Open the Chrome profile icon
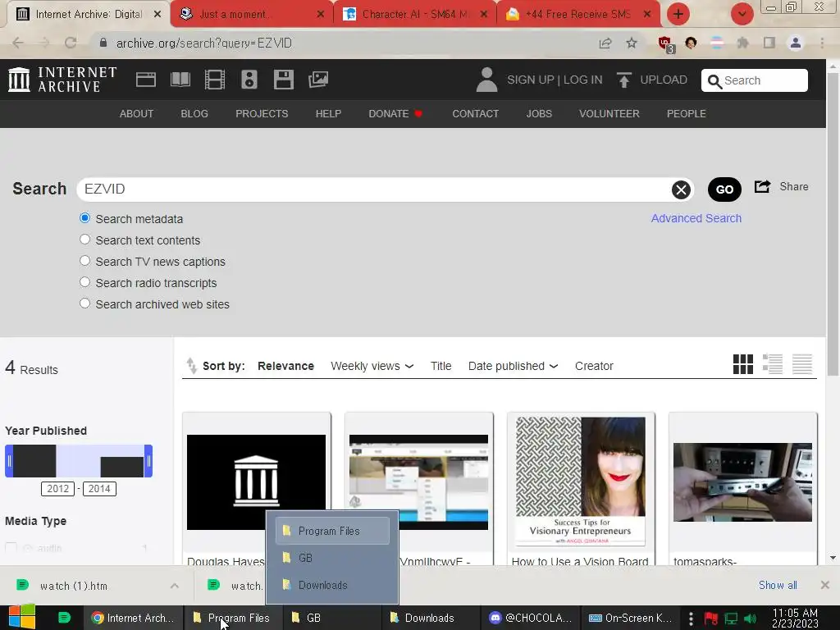The image size is (840, 630). click(x=796, y=43)
